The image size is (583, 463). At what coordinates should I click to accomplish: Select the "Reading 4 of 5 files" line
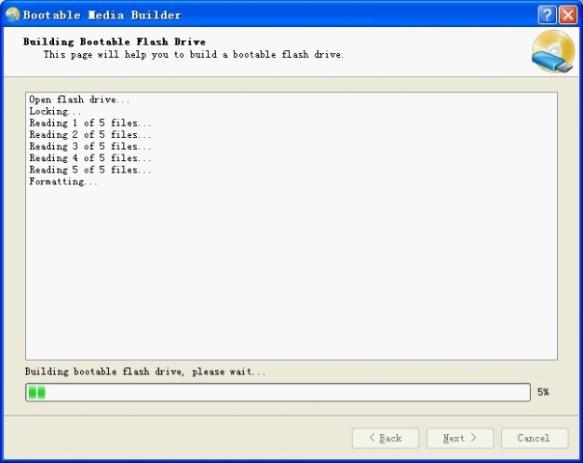point(90,158)
